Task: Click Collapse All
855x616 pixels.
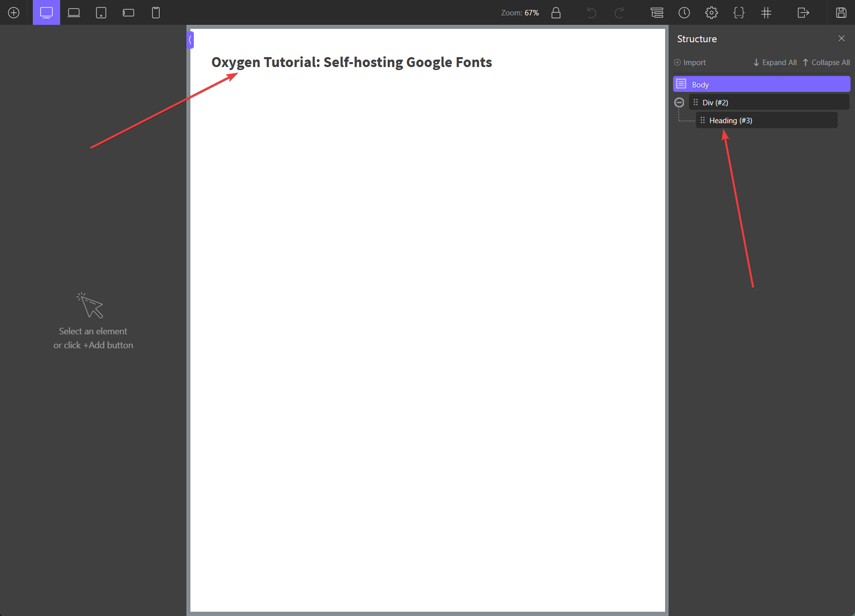Action: [x=826, y=63]
